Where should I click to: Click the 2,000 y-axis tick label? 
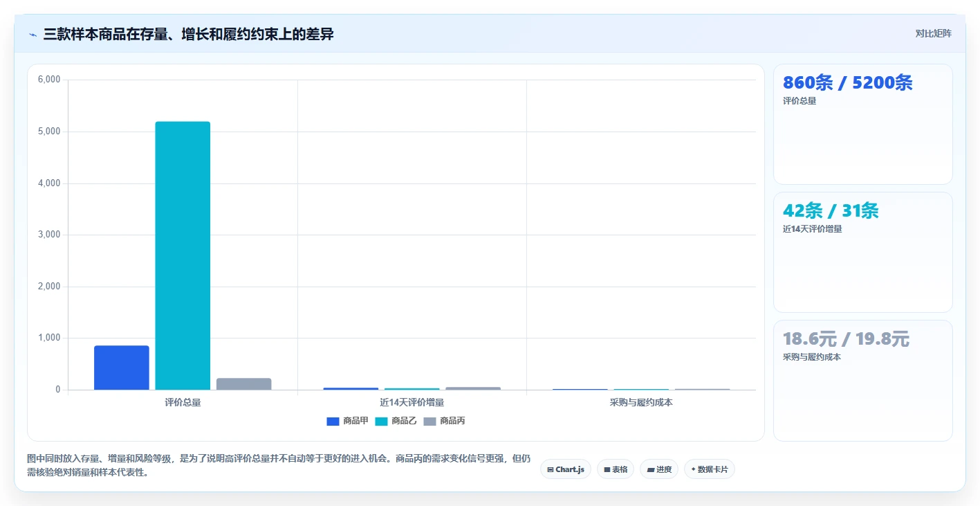(x=49, y=287)
